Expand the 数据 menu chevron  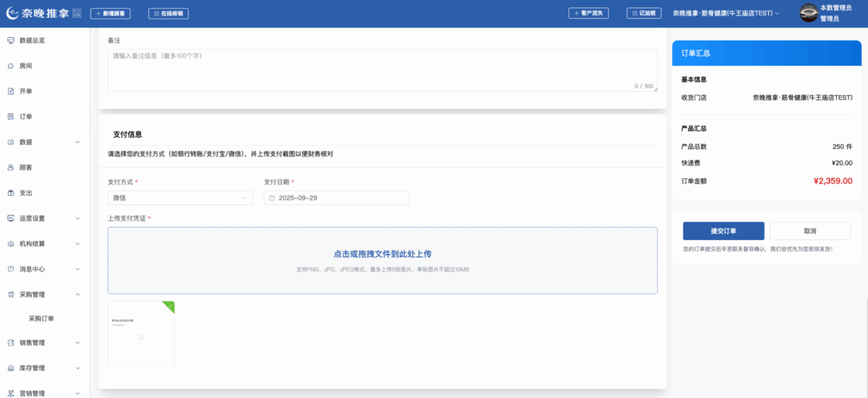point(77,142)
